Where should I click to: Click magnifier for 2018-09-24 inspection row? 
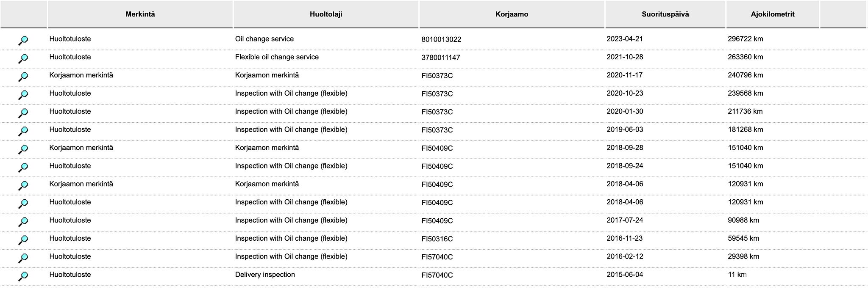23,168
